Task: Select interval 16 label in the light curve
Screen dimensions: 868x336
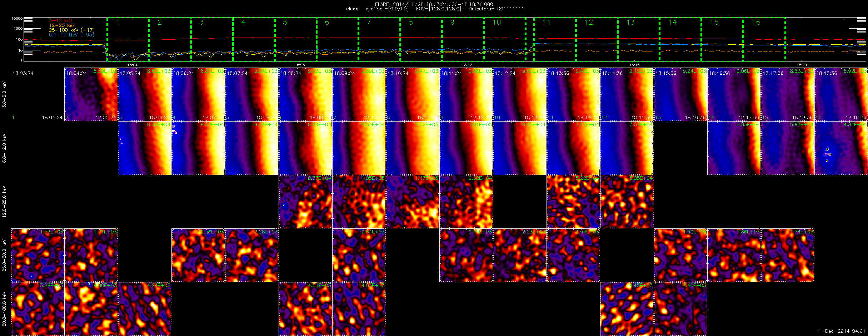Action: 756,23
